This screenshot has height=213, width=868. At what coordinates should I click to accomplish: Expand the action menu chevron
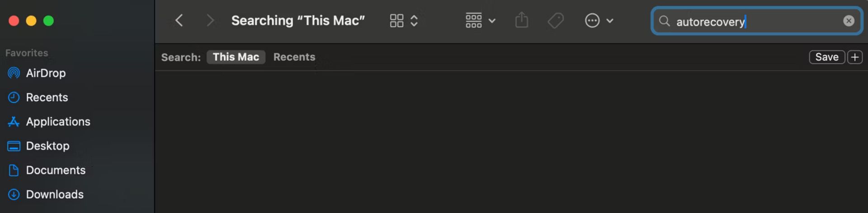(x=609, y=21)
